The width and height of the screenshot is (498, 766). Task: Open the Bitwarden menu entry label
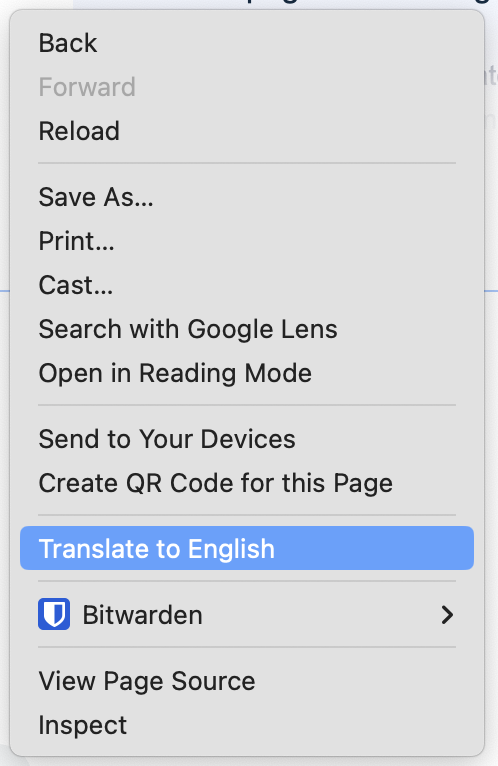[142, 615]
